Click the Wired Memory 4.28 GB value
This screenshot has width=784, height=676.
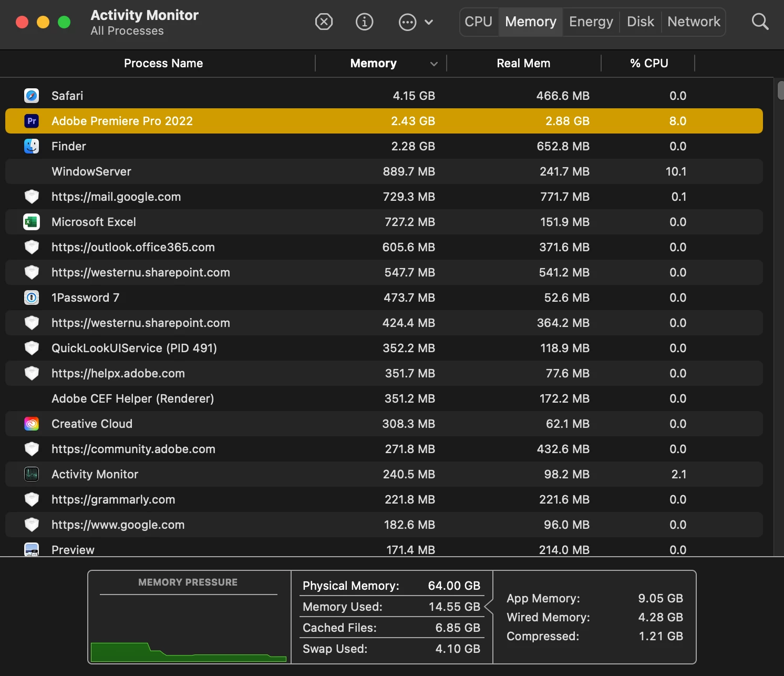point(661,617)
